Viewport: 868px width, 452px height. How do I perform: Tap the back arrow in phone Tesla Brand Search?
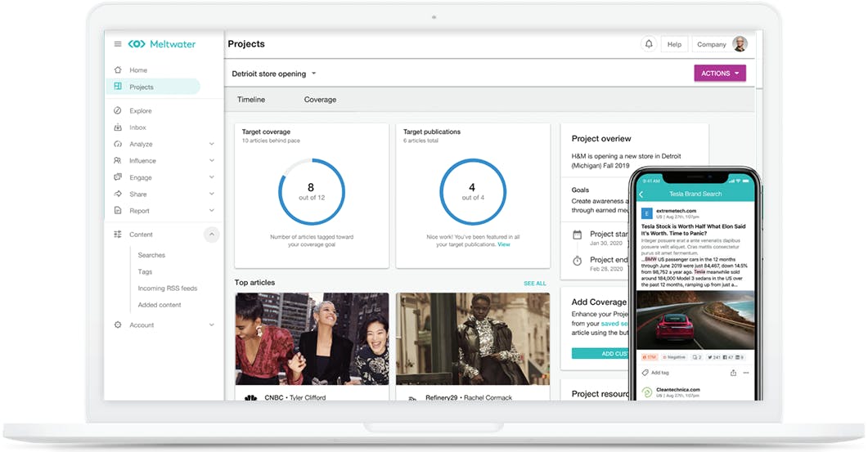coord(641,195)
